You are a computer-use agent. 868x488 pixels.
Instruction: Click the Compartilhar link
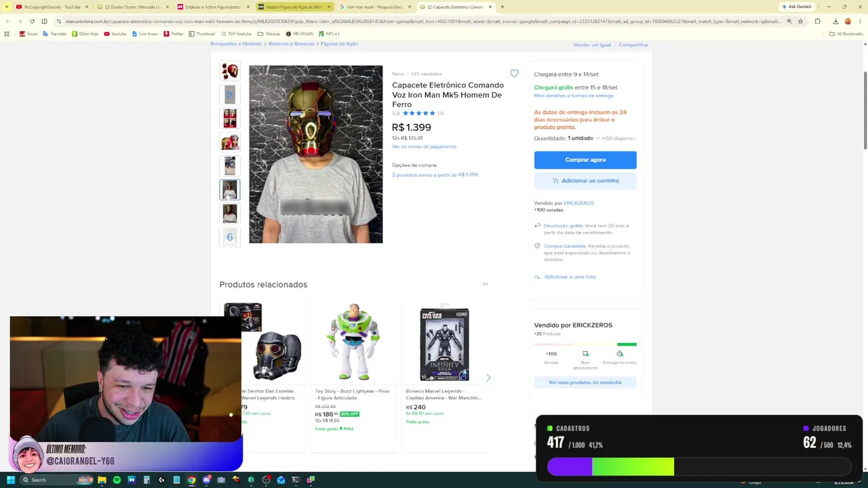(633, 45)
